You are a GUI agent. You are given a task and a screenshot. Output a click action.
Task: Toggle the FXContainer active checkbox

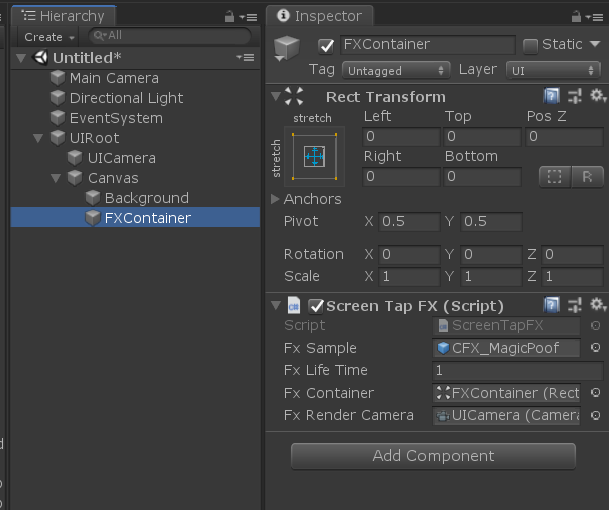click(x=326, y=45)
